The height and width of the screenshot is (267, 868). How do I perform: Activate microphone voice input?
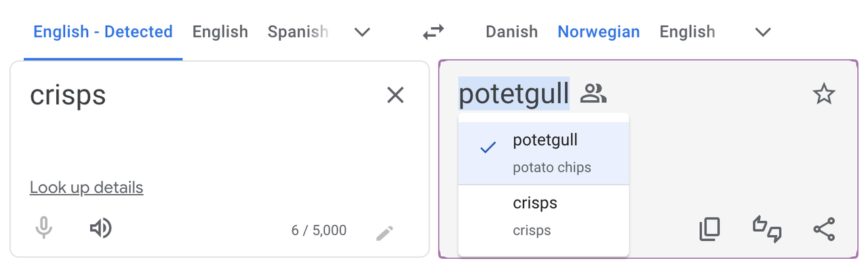click(43, 228)
